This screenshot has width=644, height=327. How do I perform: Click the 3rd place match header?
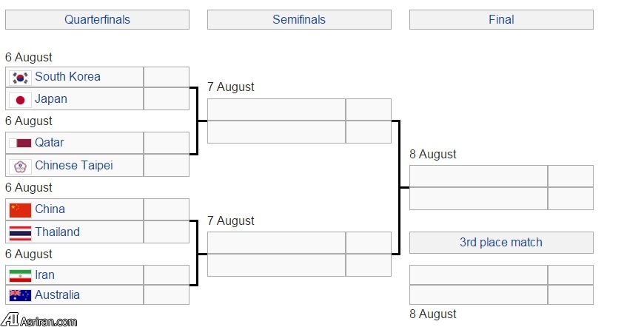[x=501, y=243]
